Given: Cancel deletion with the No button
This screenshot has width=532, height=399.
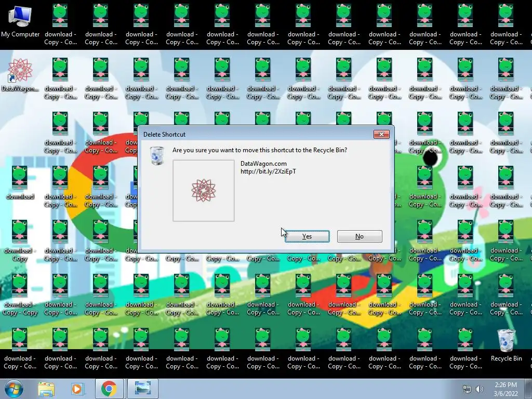Looking at the screenshot, I should pyautogui.click(x=360, y=236).
